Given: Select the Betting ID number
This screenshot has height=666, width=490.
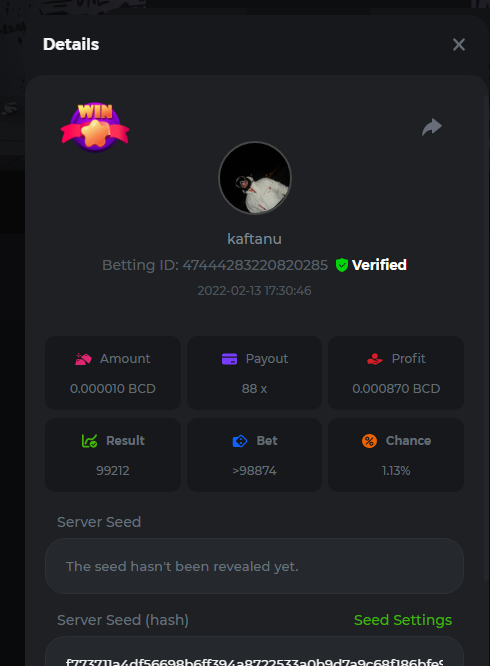Looking at the screenshot, I should (255, 265).
